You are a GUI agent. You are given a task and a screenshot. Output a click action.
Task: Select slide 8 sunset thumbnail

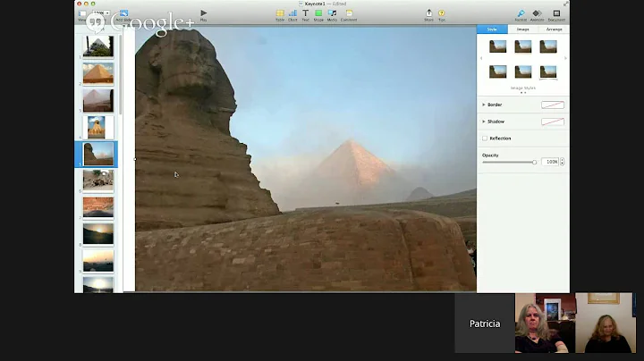[98, 234]
